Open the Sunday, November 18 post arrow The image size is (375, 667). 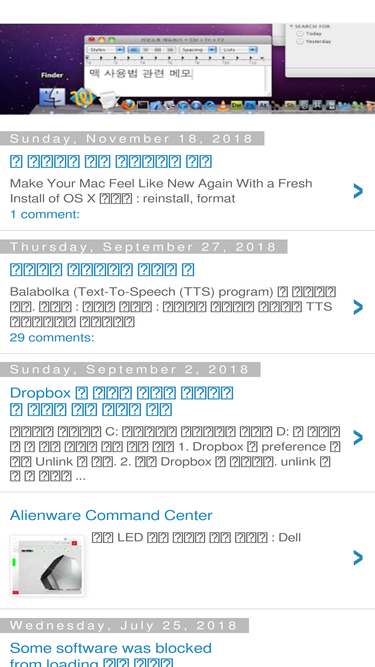358,191
